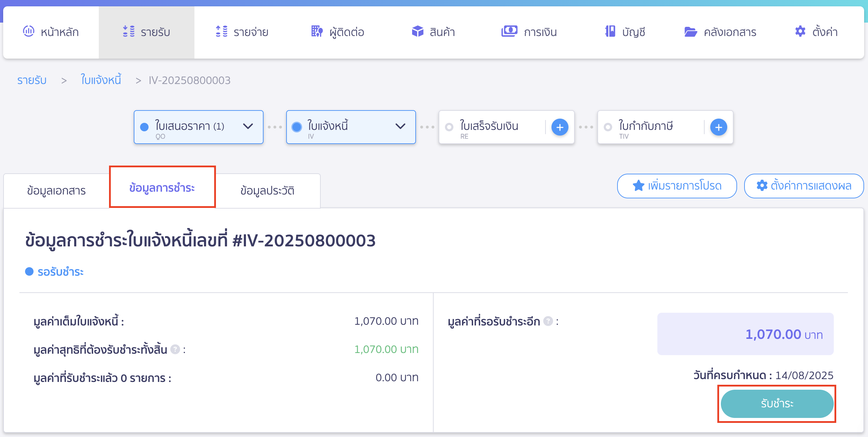Click the รอรับชำระ status label
The height and width of the screenshot is (437, 868).
61,272
